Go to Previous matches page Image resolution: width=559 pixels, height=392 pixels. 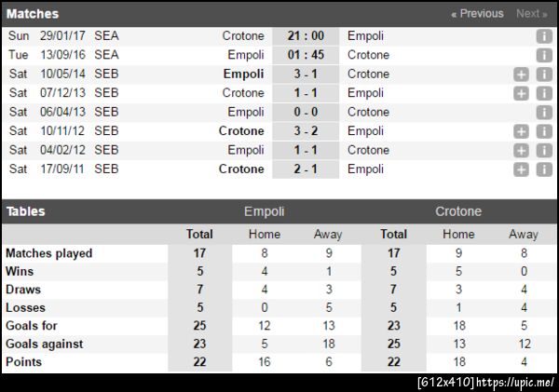point(477,14)
